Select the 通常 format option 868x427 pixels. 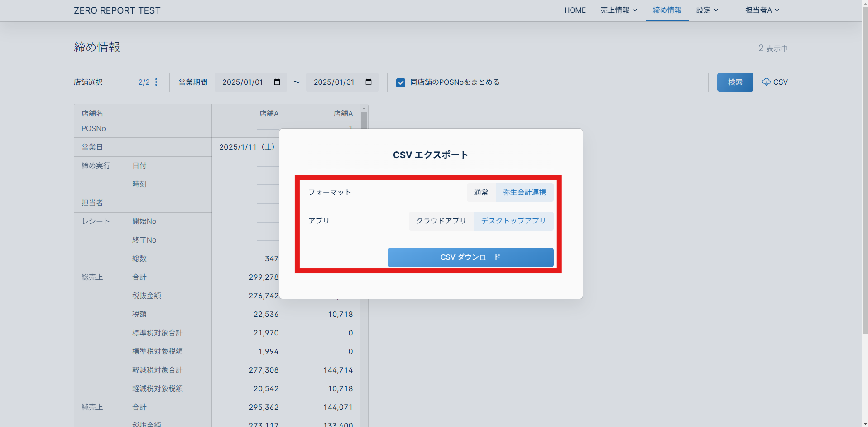(481, 192)
